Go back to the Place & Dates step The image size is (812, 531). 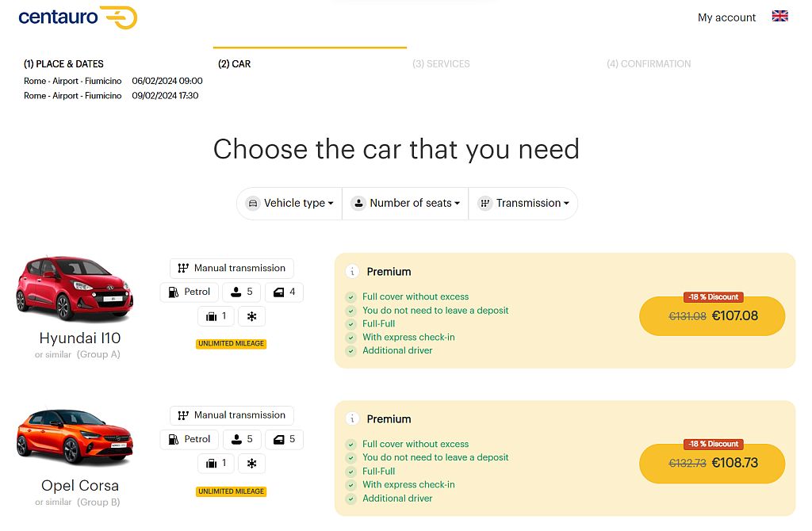[x=63, y=63]
